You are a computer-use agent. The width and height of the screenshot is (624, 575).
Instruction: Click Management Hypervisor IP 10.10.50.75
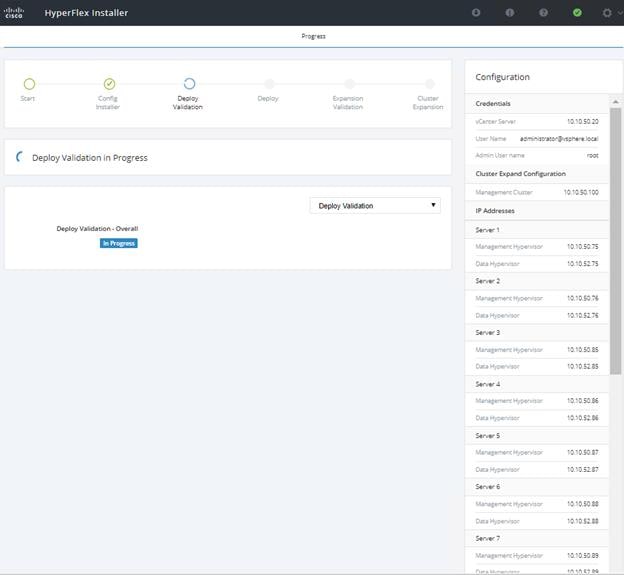[583, 247]
